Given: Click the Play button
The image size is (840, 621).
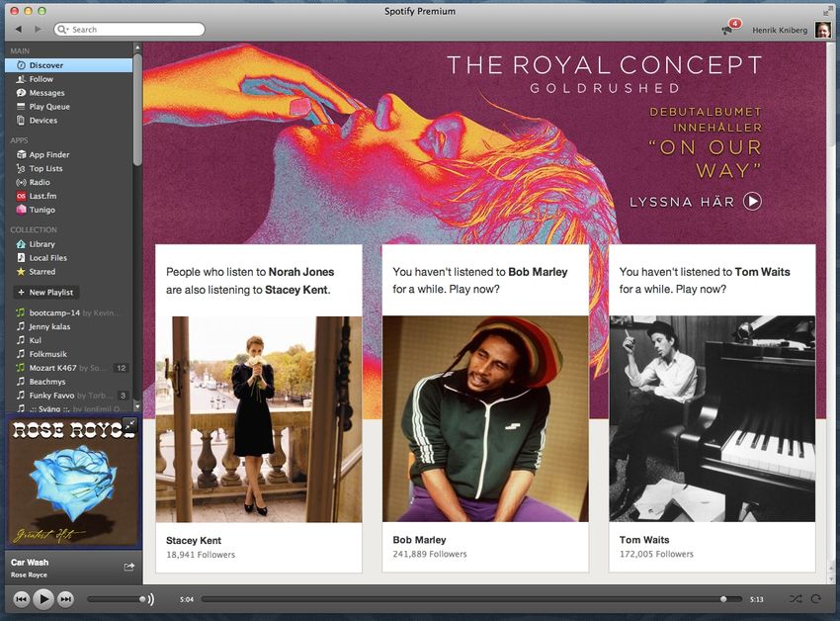Looking at the screenshot, I should coord(43,599).
